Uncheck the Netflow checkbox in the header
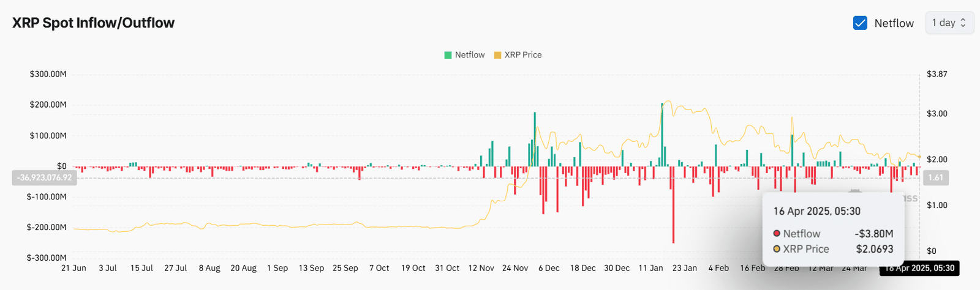Screen dimensions: 980x290 860,23
